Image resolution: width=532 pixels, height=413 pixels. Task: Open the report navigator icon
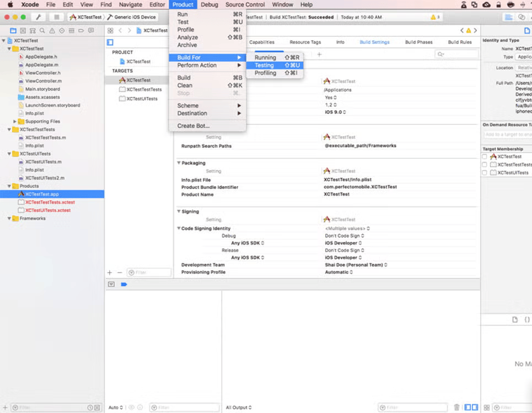(x=91, y=30)
